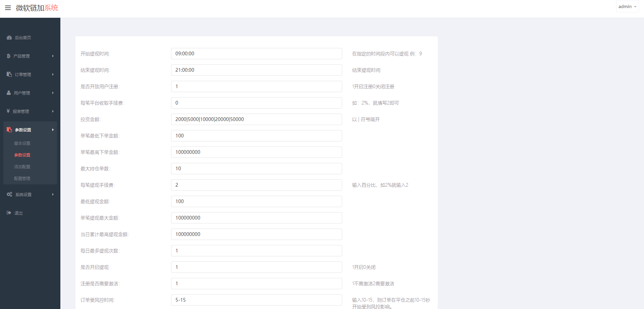Click the 产品管理 bitcoin icon

(x=9, y=56)
